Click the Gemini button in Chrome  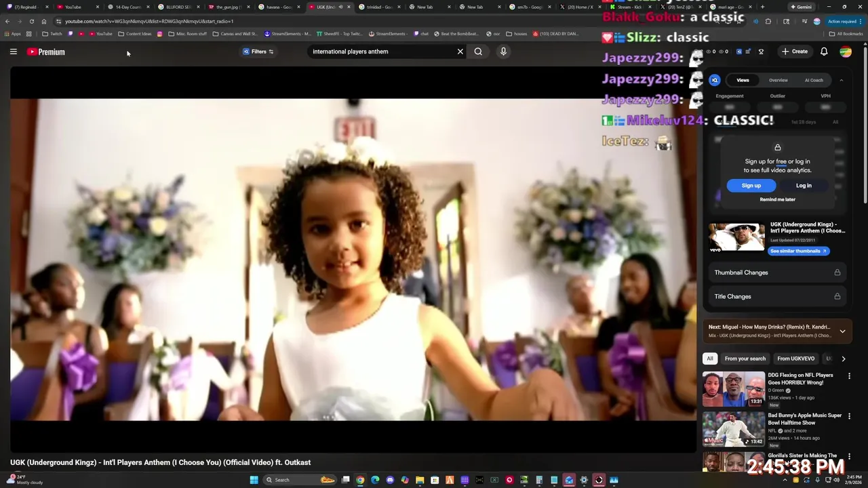[800, 7]
